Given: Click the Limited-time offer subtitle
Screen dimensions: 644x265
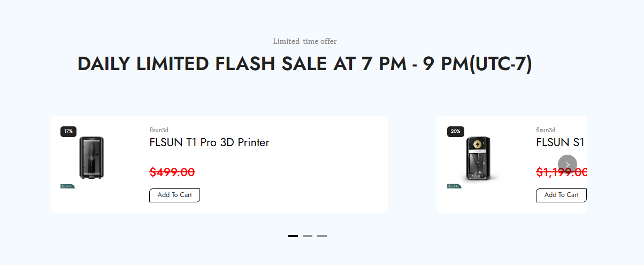Looking at the screenshot, I should 305,41.
